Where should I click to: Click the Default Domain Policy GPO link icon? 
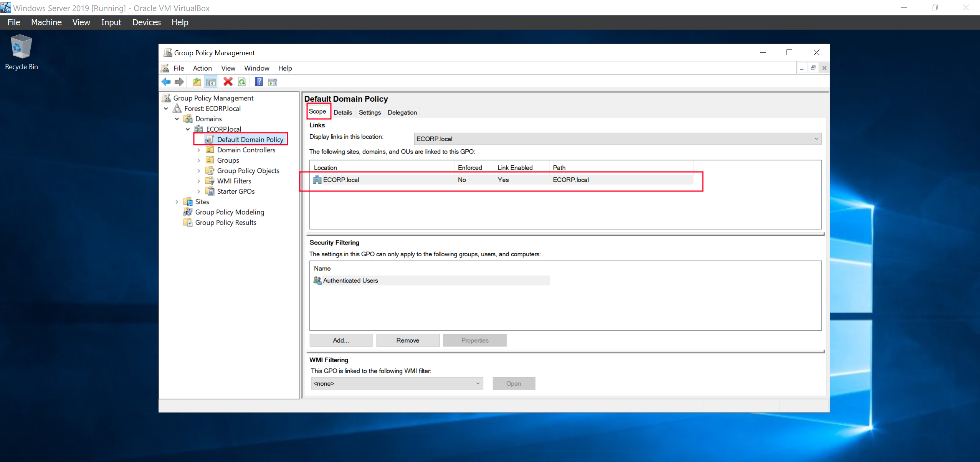(x=210, y=139)
